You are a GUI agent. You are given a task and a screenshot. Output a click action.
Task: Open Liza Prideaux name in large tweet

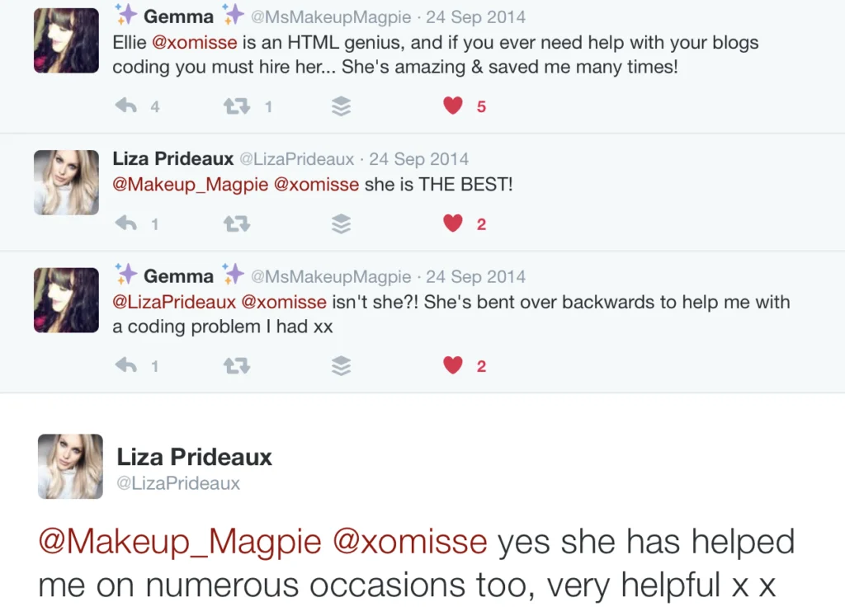pyautogui.click(x=194, y=457)
